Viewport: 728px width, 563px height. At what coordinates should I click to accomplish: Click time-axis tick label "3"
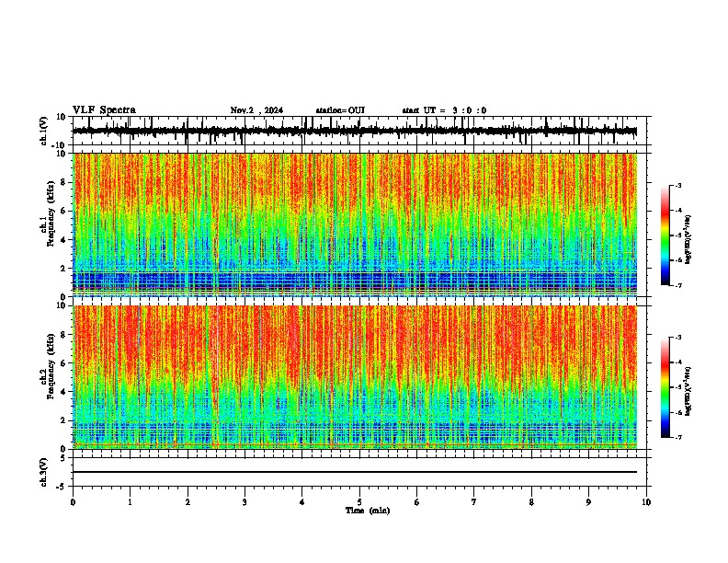coord(245,502)
